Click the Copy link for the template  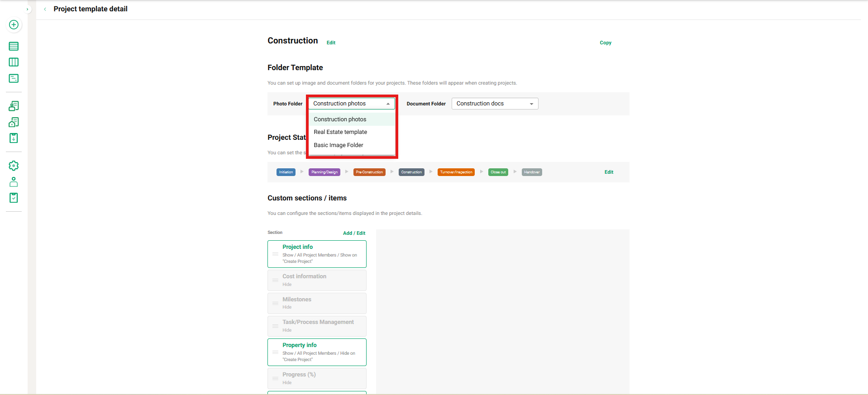(x=605, y=43)
